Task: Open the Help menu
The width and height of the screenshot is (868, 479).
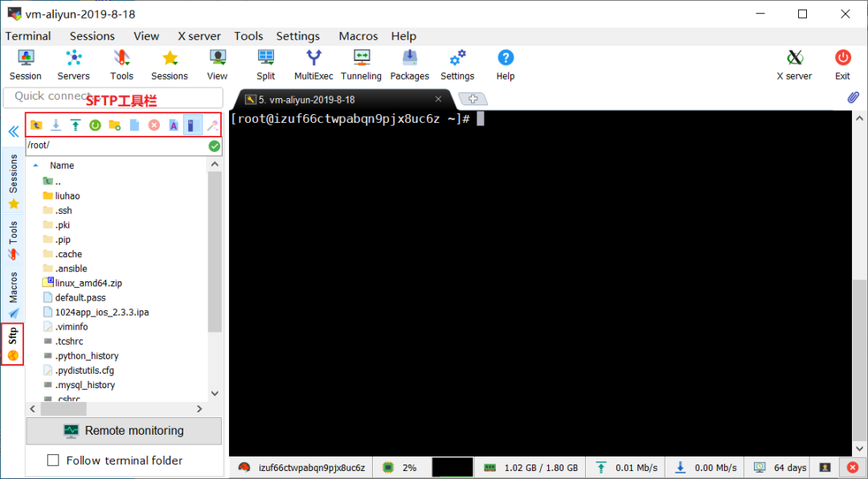Action: coord(403,36)
